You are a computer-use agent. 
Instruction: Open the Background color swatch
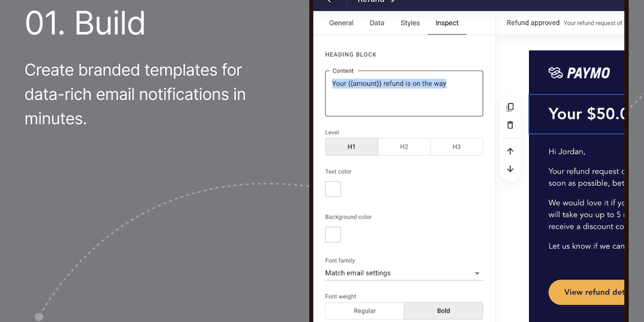(333, 235)
